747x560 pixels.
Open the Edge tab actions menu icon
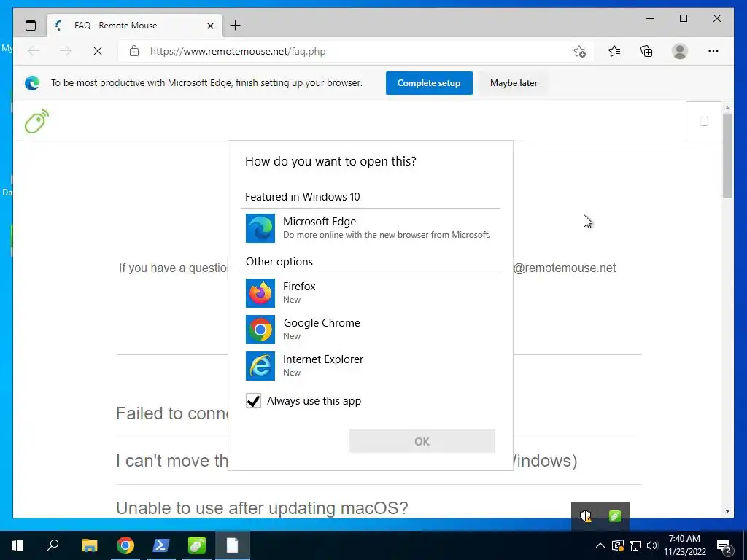[x=31, y=26]
